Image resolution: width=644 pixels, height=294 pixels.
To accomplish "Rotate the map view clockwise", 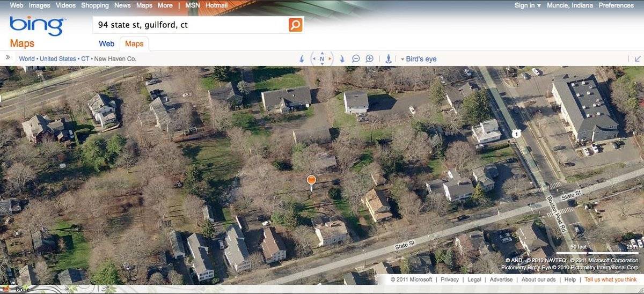I will (x=342, y=59).
